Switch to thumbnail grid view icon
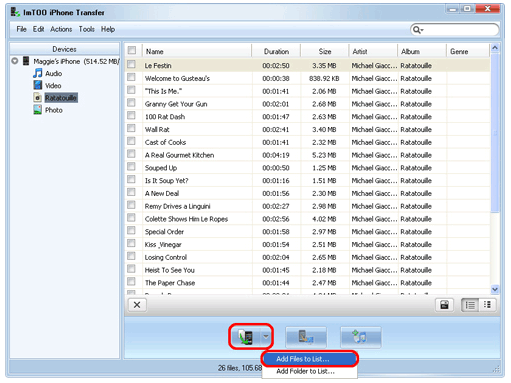The height and width of the screenshot is (383, 511). tap(487, 305)
